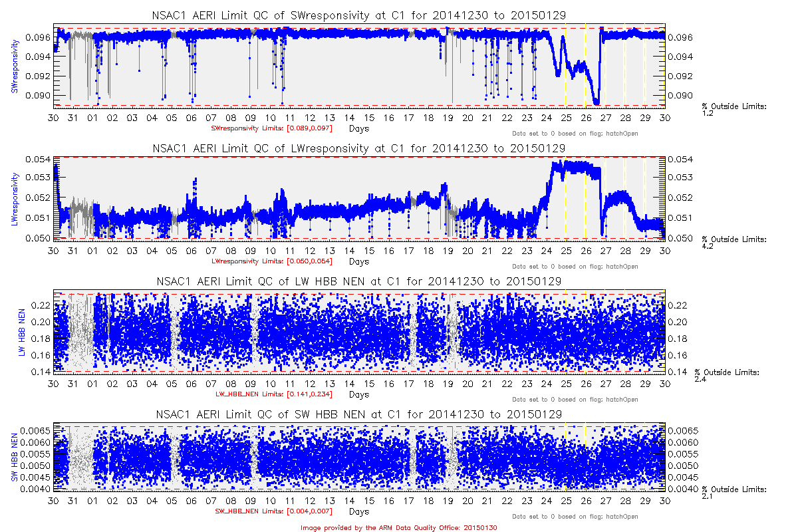Click the 2.1 percent outside limits value

pyautogui.click(x=708, y=496)
